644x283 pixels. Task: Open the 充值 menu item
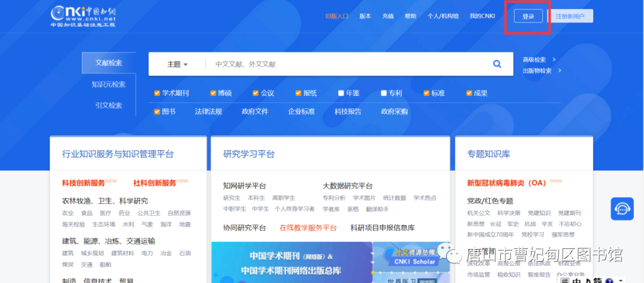(x=388, y=17)
